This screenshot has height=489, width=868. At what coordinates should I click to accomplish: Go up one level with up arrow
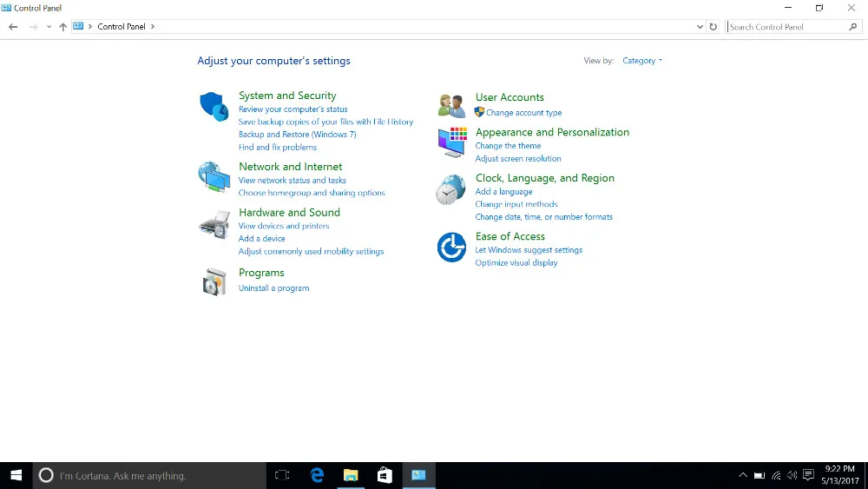click(x=62, y=27)
